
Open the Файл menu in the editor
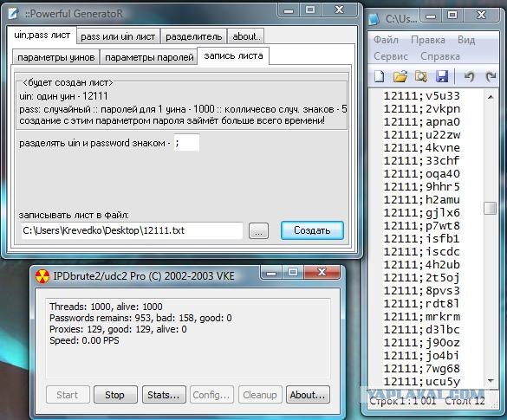point(386,40)
